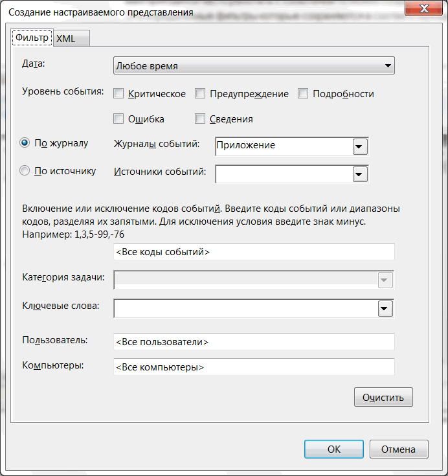The width and height of the screenshot is (448, 476).
Task: Click the Очистить button
Action: coord(383,397)
